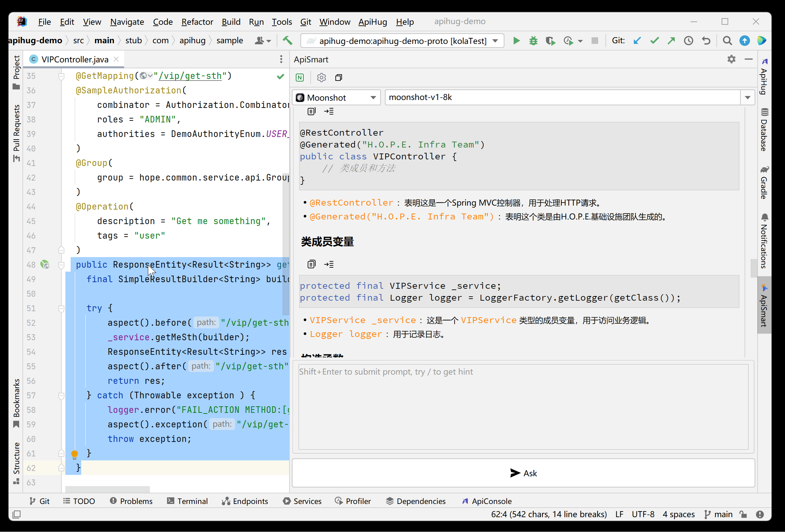Click the Insert into editor icon
785x532 pixels.
329,264
